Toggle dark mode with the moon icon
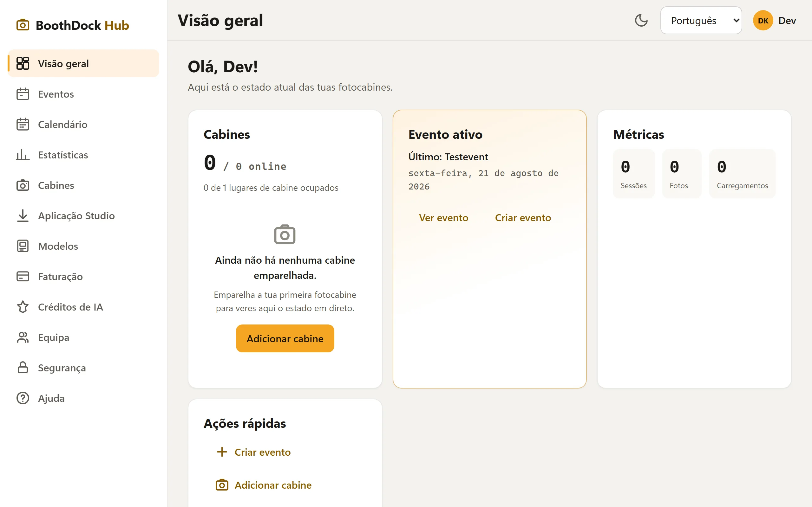Viewport: 812px width, 507px height. click(641, 21)
